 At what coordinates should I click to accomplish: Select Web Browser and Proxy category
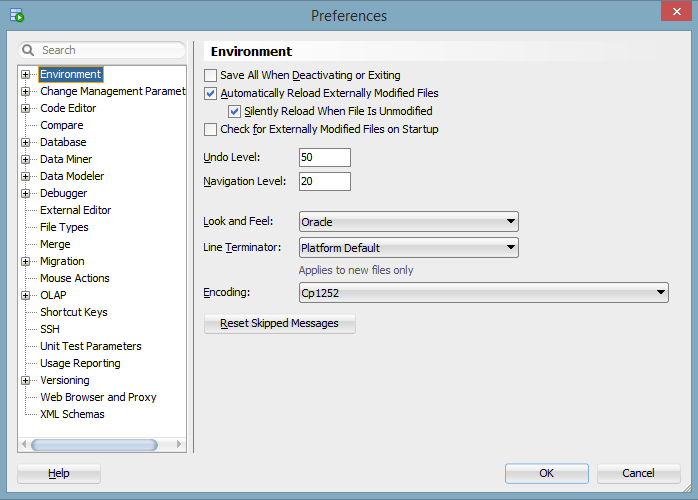click(98, 397)
